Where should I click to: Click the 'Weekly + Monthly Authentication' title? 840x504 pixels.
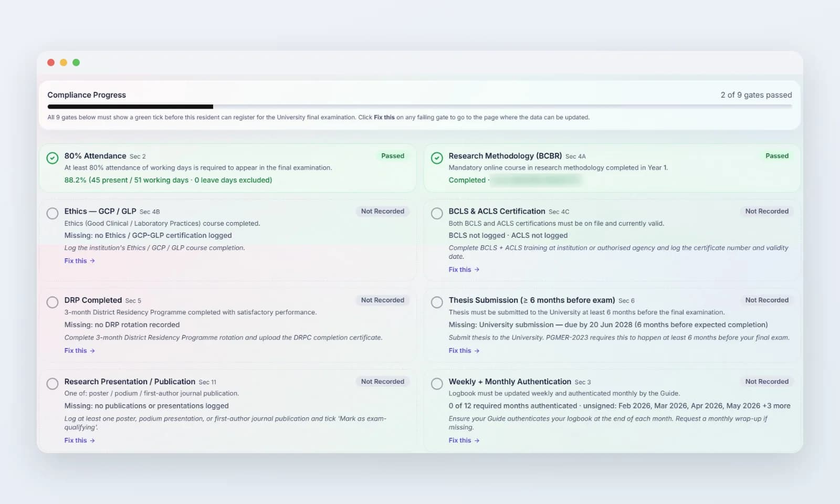510,382
